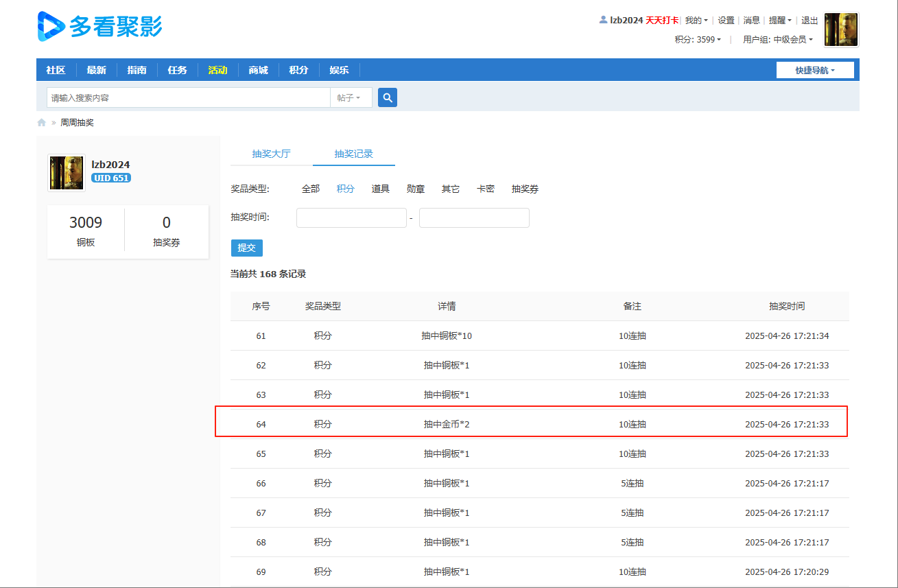
Task: Open the top-right user avatar thumbnail
Action: pos(841,30)
